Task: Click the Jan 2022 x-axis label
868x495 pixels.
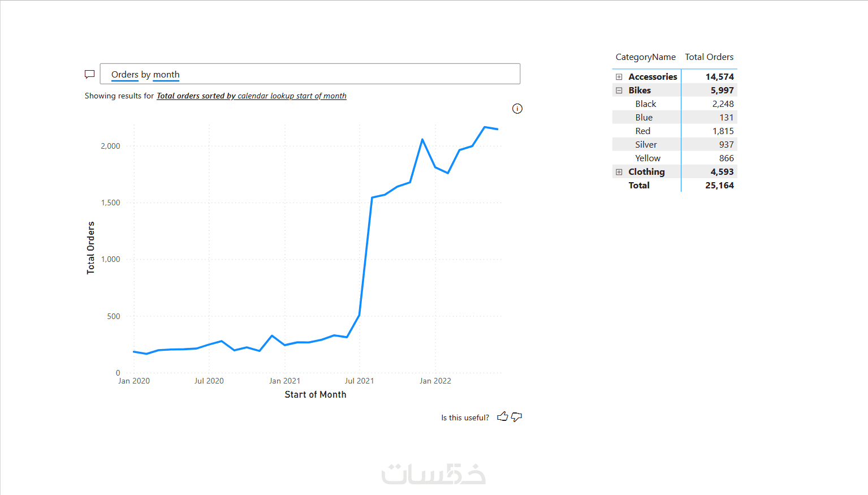Action: coord(435,381)
